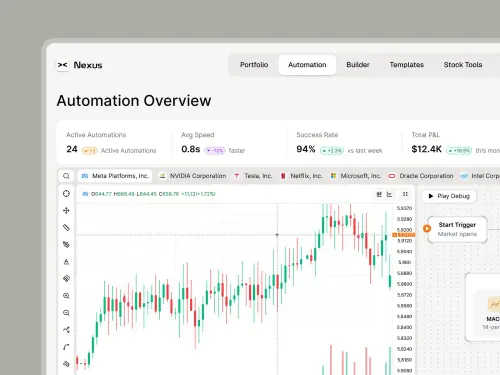
Task: Select the curve arc tool
Action: coord(66,347)
